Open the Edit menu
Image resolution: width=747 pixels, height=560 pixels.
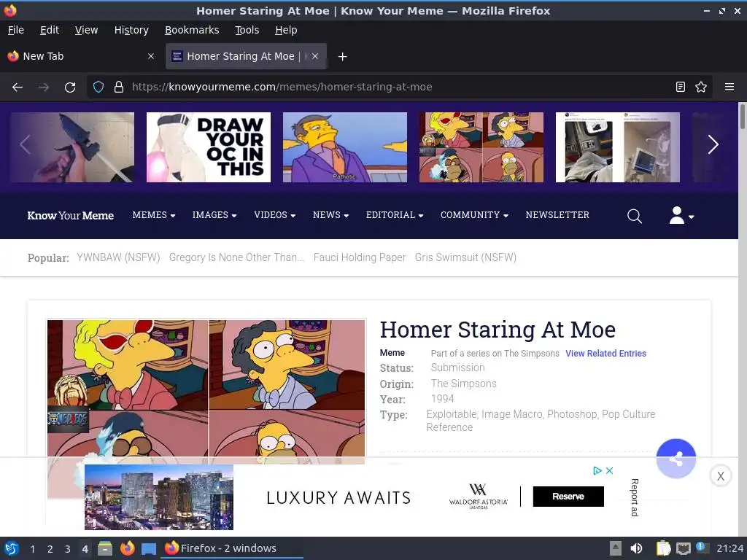(x=50, y=30)
